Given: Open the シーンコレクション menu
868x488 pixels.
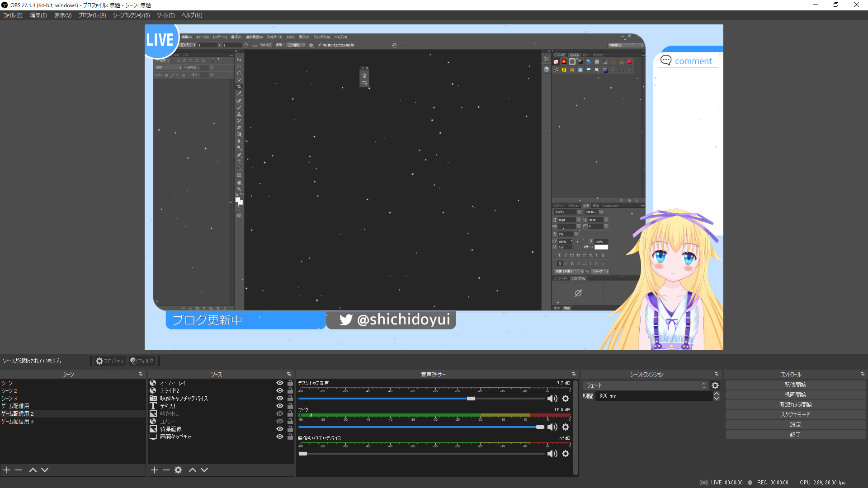Looking at the screenshot, I should 131,15.
